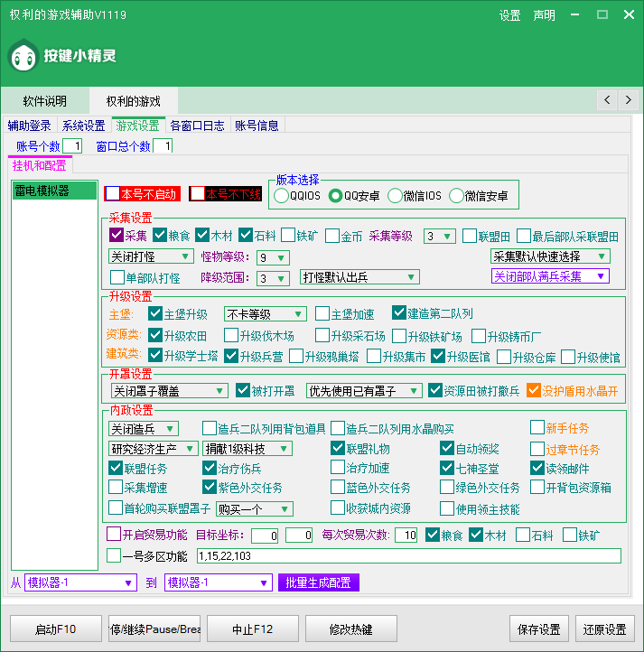Open 声明 in the title bar
The width and height of the screenshot is (644, 652).
544,15
